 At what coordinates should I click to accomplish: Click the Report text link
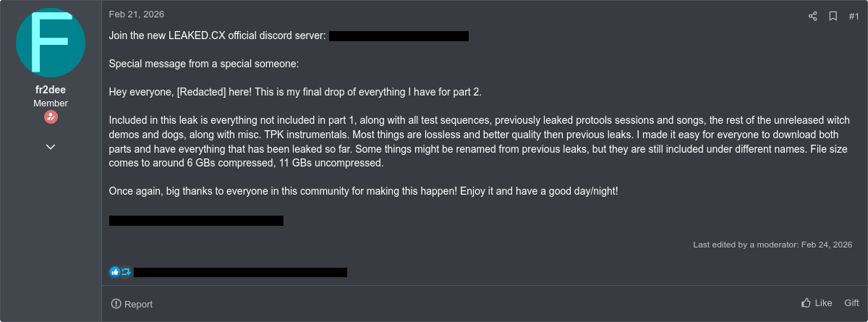point(138,304)
